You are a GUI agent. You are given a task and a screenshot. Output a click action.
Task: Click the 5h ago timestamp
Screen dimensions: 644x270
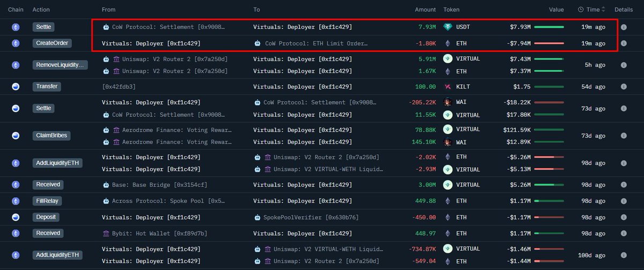pos(595,65)
